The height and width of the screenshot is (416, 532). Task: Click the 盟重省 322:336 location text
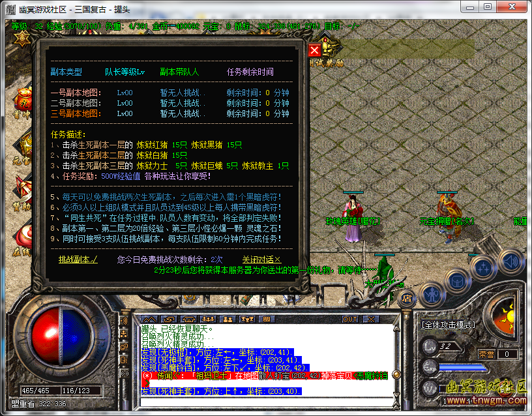38,404
